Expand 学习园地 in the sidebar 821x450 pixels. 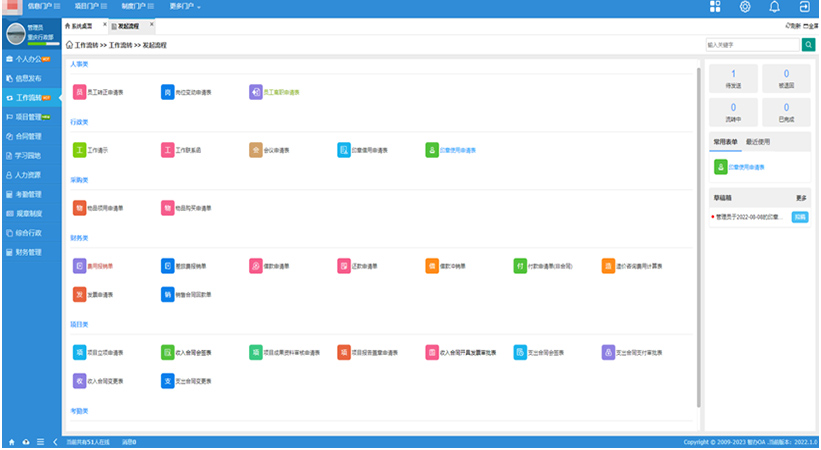[31, 156]
